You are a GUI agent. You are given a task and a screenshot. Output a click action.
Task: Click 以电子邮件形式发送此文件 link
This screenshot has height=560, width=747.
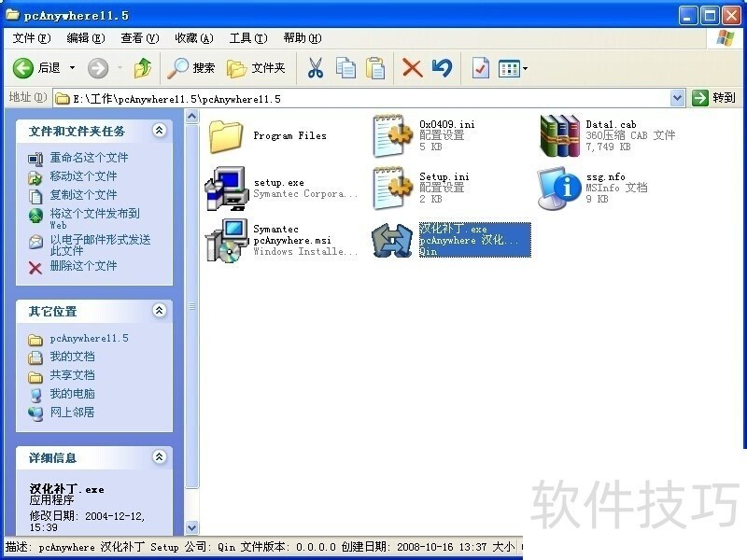tap(101, 245)
